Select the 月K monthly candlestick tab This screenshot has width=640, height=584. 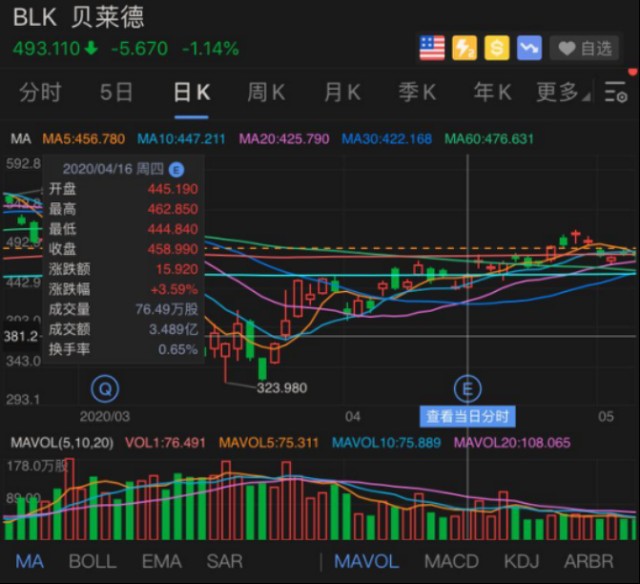coord(342,92)
